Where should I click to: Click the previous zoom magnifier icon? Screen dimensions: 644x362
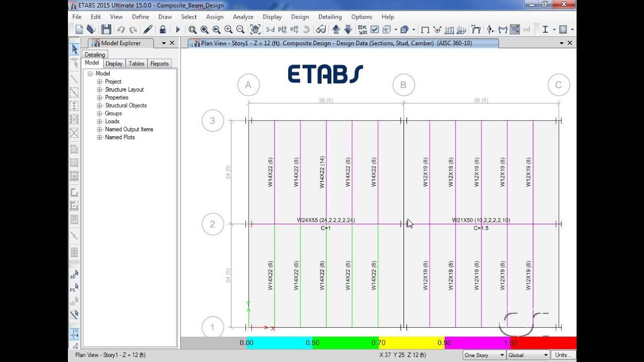[216, 30]
